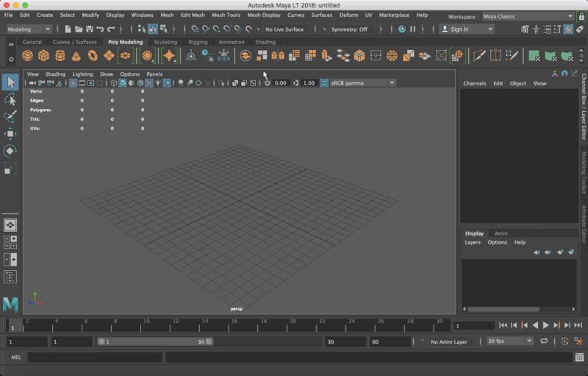Click the Redo arrow icon
588x376 pixels.
click(111, 29)
